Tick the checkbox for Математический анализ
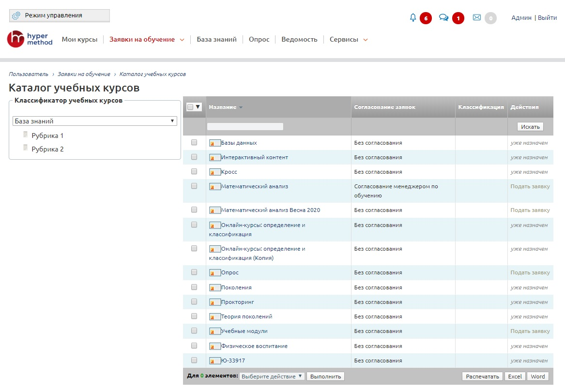The image size is (565, 392). (x=194, y=186)
